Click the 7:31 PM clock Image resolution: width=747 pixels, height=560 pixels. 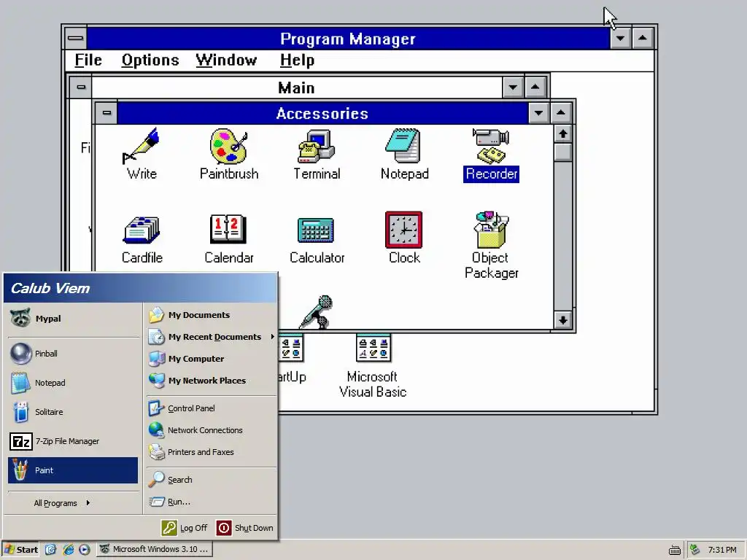pos(722,550)
